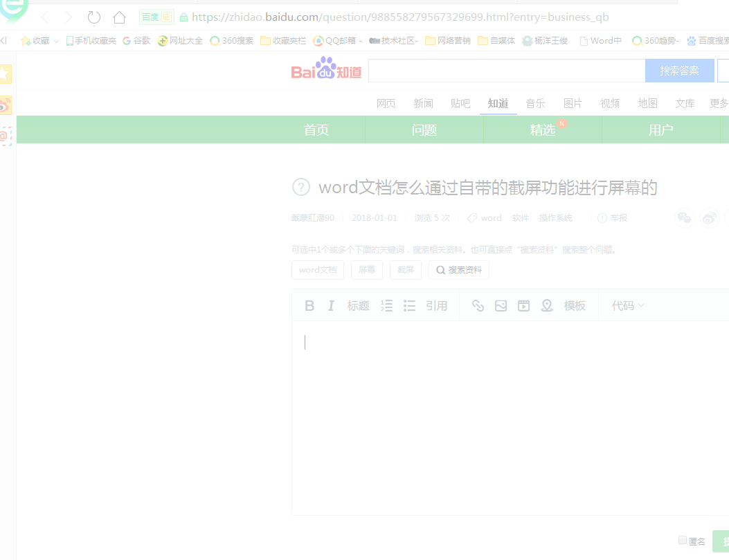Screen dimensions: 729x560
Task: Go back with the browser back arrow
Action: pyautogui.click(x=45, y=18)
